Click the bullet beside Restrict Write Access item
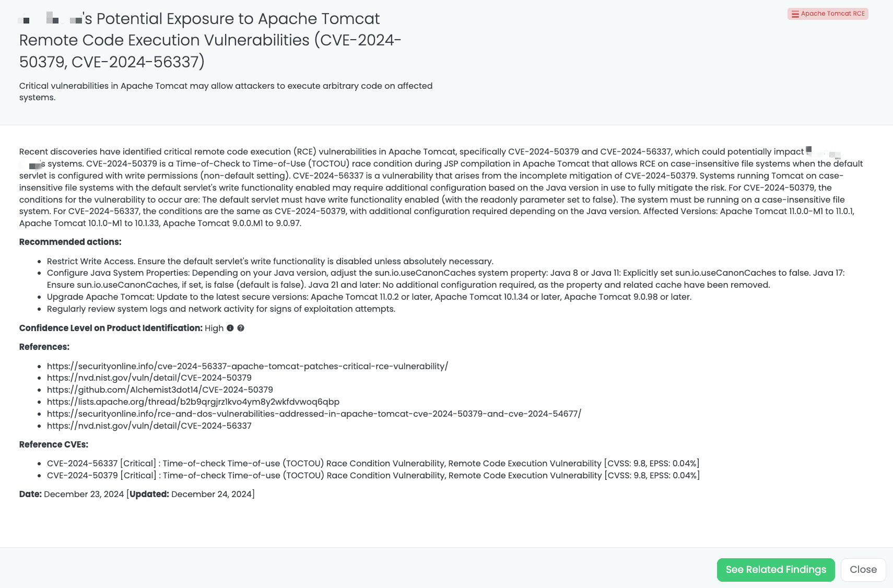The image size is (893, 588). click(x=40, y=261)
